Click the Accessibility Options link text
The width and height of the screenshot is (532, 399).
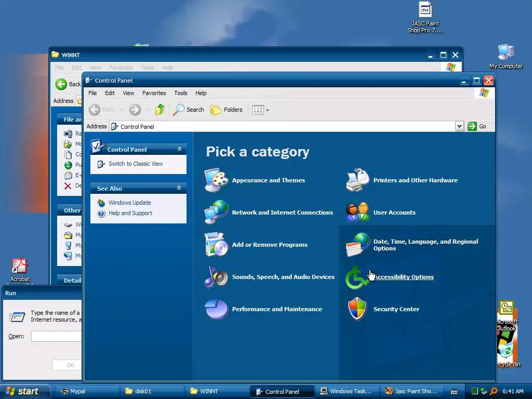[x=403, y=277]
